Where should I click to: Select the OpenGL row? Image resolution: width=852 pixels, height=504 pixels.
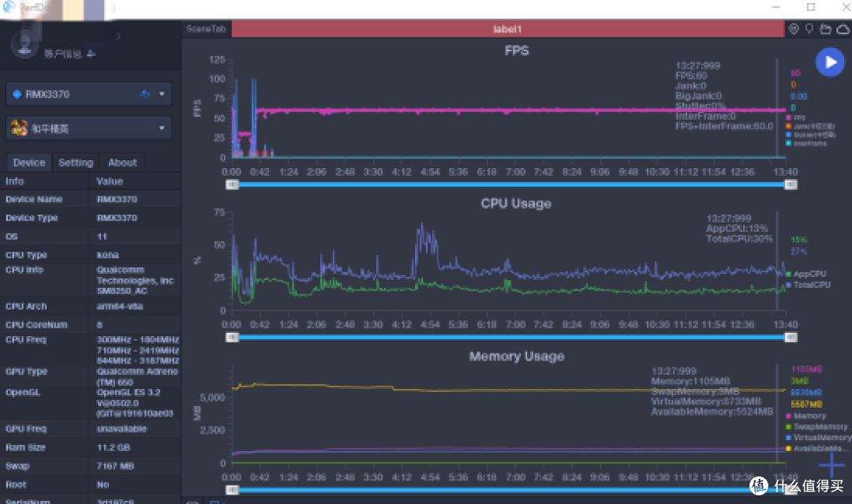click(90, 403)
